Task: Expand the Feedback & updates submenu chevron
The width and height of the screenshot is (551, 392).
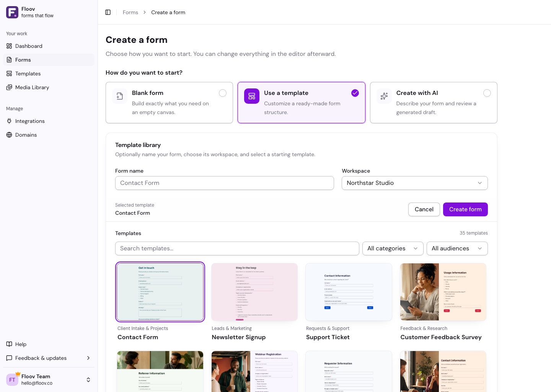Action: coord(88,358)
